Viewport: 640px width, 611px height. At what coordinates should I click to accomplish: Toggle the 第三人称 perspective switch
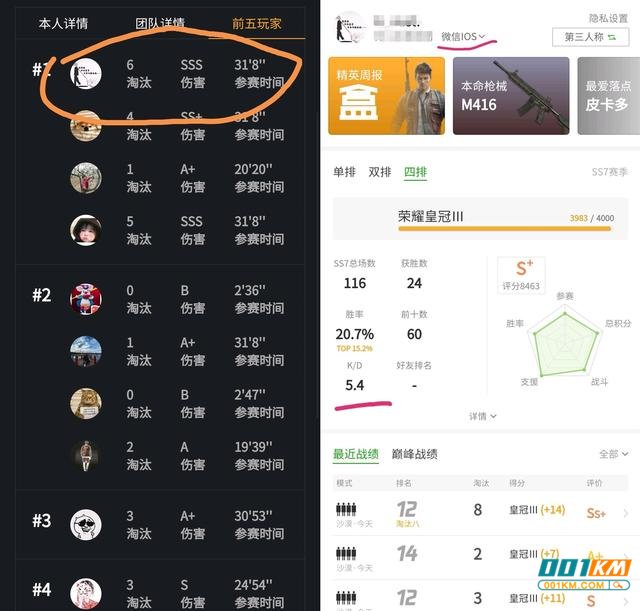590,37
